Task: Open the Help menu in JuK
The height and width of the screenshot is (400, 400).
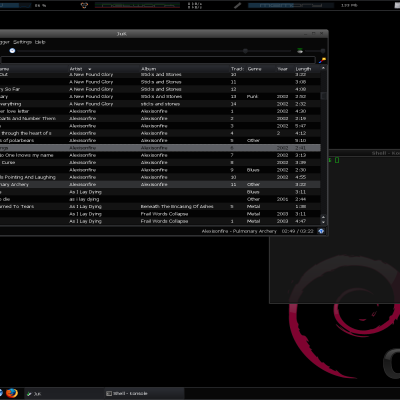Action: click(40, 42)
